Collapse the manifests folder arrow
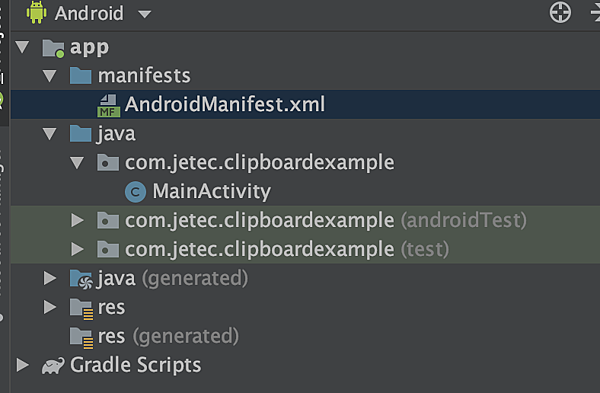Viewport: 600px width, 393px height. point(50,76)
